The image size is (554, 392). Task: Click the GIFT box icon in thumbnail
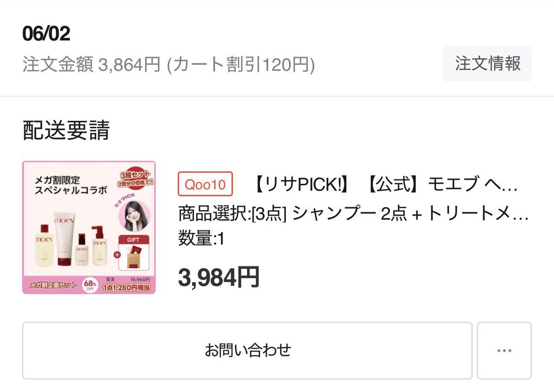point(134,253)
